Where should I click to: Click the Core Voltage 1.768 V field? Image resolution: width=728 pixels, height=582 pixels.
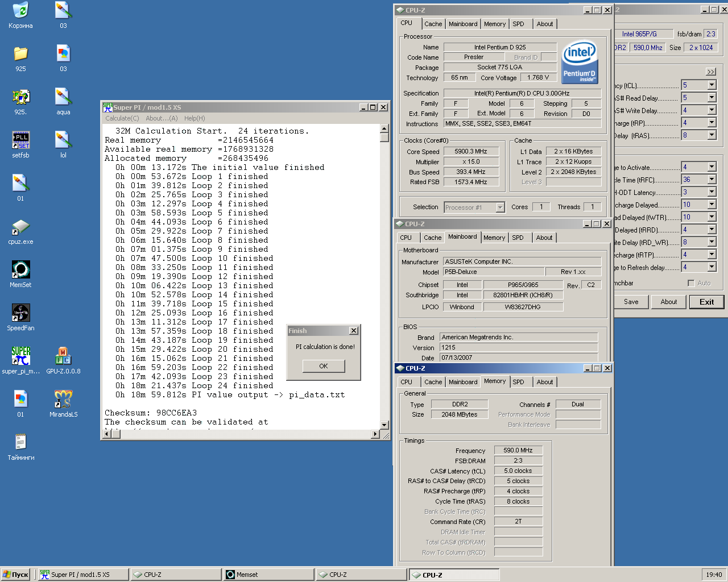pyautogui.click(x=538, y=77)
